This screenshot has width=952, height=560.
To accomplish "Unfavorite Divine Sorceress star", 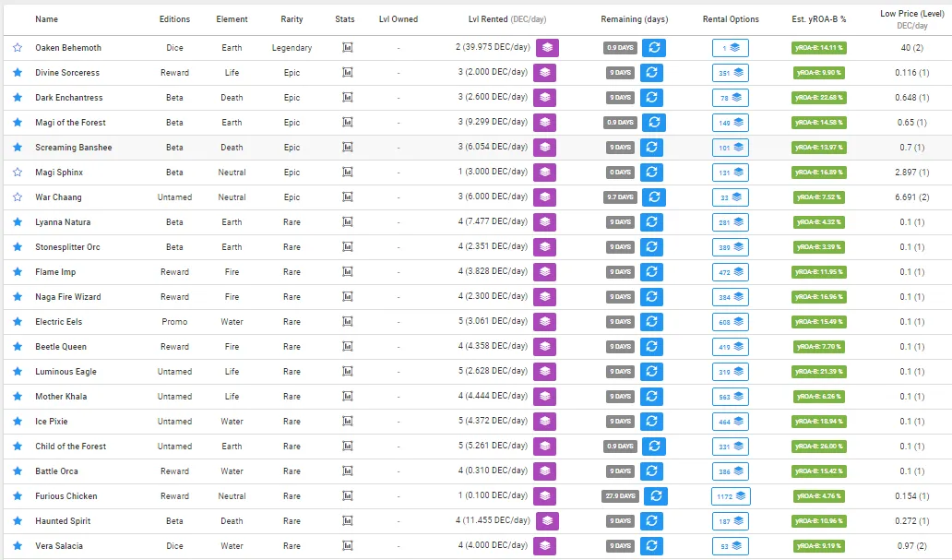I will tap(18, 72).
